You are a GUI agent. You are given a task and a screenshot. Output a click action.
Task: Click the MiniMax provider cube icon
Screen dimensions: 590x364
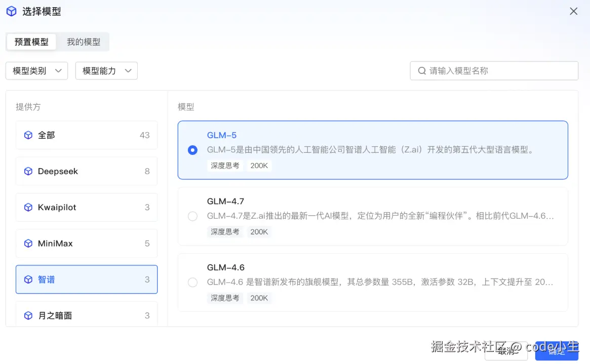(28, 244)
